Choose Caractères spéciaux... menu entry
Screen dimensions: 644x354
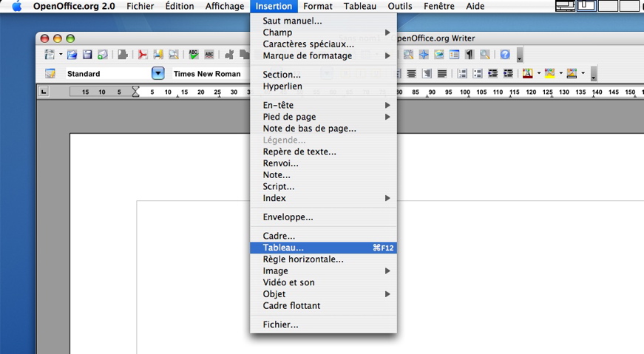[324, 44]
